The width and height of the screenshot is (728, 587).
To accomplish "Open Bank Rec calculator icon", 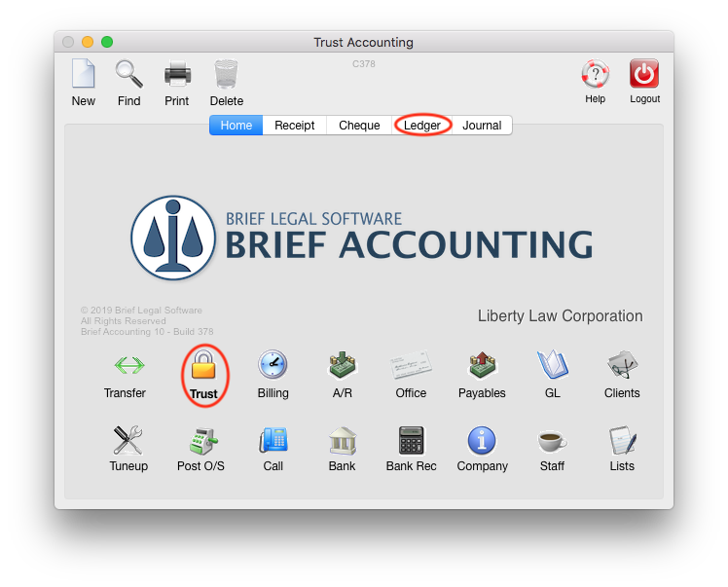I will coord(412,440).
